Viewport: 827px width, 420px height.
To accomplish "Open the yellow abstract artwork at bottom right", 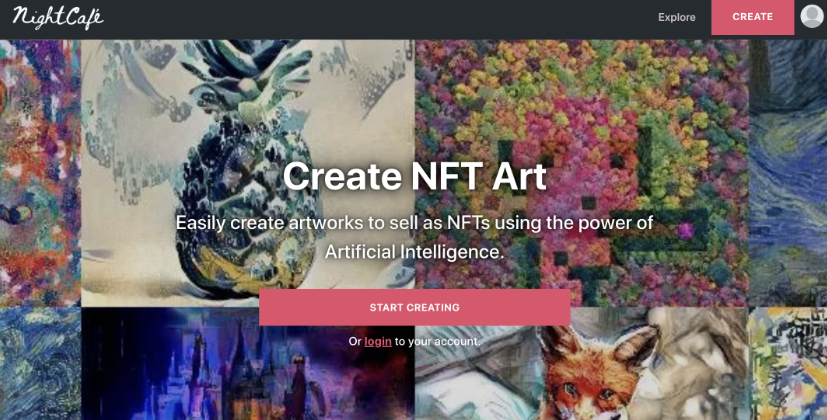I will pos(788,364).
